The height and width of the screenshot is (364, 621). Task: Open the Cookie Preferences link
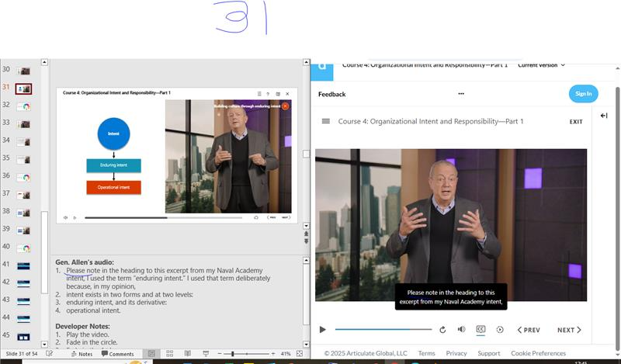(x=538, y=353)
